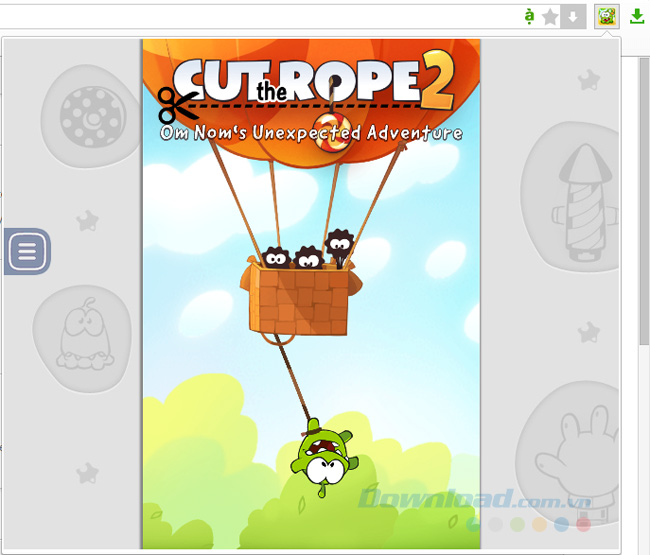Screen dimensions: 650x555
Task: Click the green Vietnamese input 'à' icon
Action: click(x=529, y=17)
